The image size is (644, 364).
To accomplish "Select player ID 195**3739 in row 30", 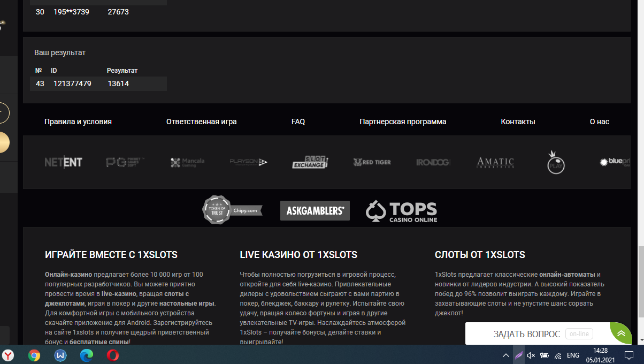I will click(72, 12).
